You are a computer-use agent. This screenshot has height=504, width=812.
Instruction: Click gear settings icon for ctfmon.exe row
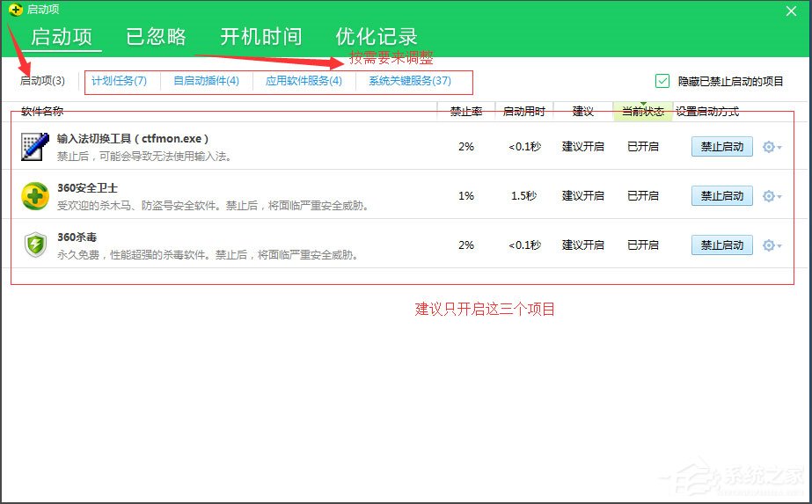(x=769, y=147)
